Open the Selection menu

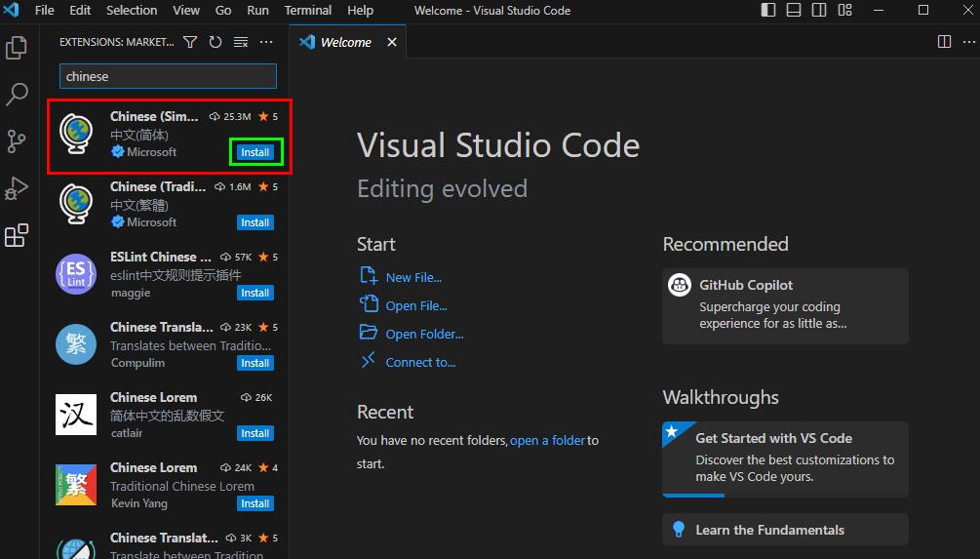[132, 10]
